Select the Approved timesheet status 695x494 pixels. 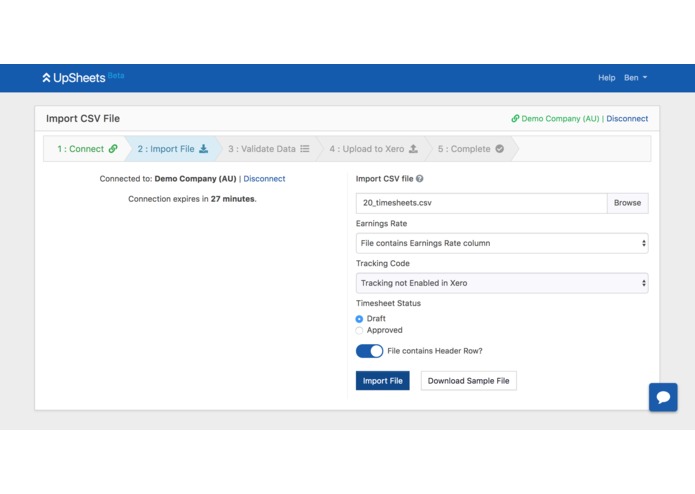pos(359,331)
